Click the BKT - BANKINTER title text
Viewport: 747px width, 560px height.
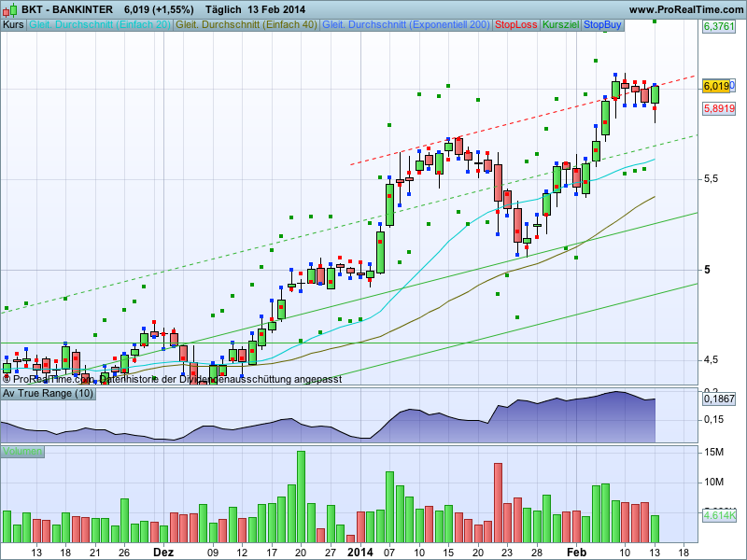67,9
